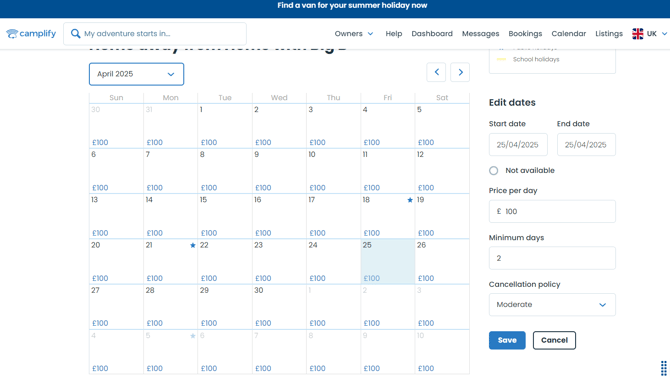The height and width of the screenshot is (382, 670).
Task: Open Calendar page
Action: [569, 33]
